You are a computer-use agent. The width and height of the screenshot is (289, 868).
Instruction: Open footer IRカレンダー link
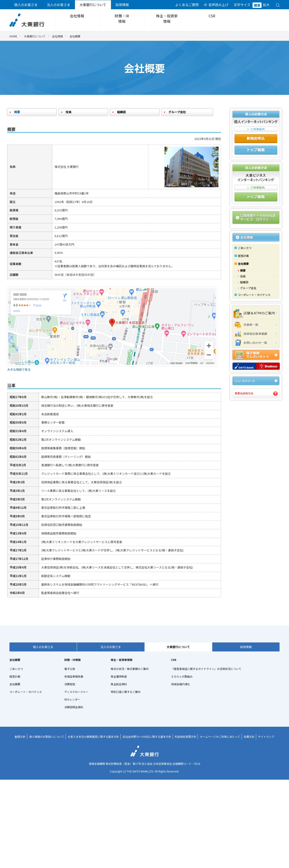tap(72, 699)
